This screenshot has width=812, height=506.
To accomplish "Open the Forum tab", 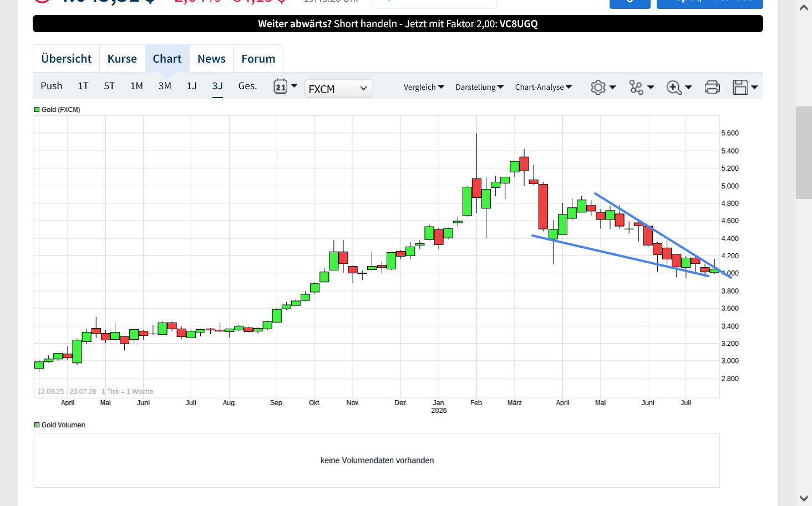I will 258,59.
